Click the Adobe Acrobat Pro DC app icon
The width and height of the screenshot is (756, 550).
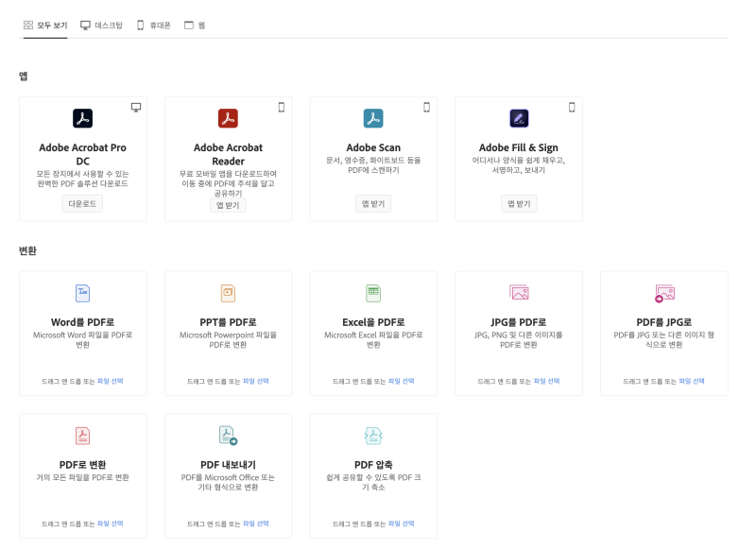coord(82,118)
